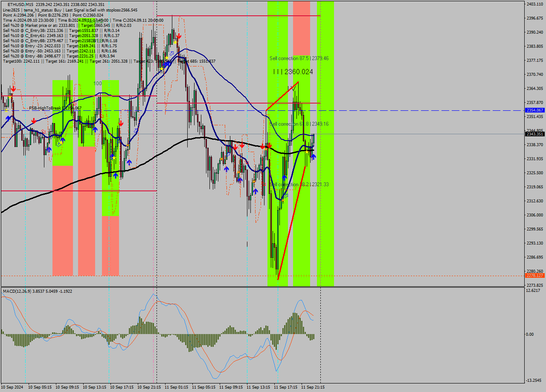Click the blue 2354.067 price tag

coord(534,110)
